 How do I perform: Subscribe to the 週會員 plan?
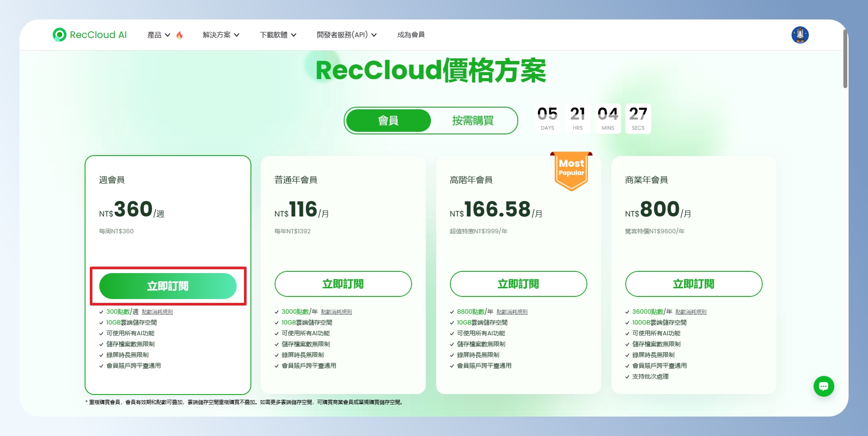click(168, 286)
